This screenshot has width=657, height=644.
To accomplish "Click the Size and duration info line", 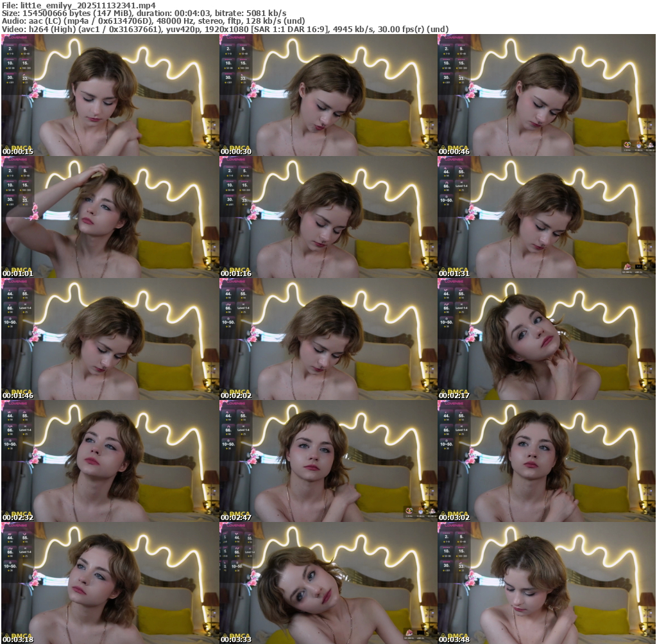I will 144,13.
